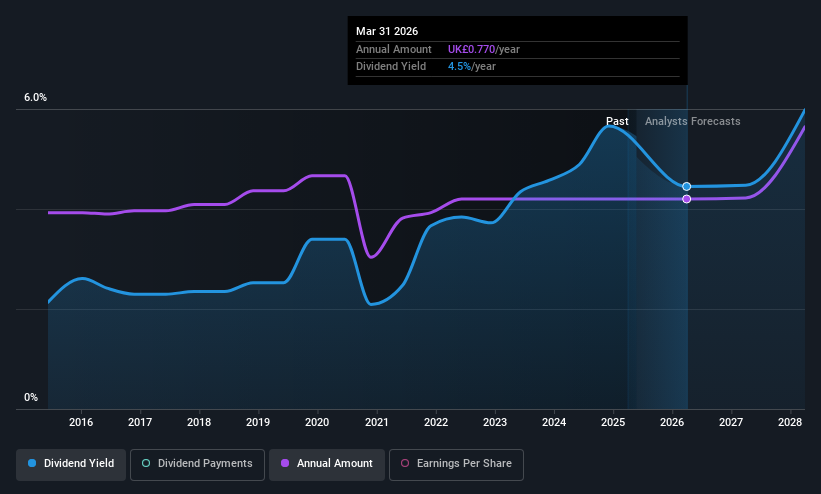
Task: Click the 2024 x-axis year label
Action: [553, 422]
